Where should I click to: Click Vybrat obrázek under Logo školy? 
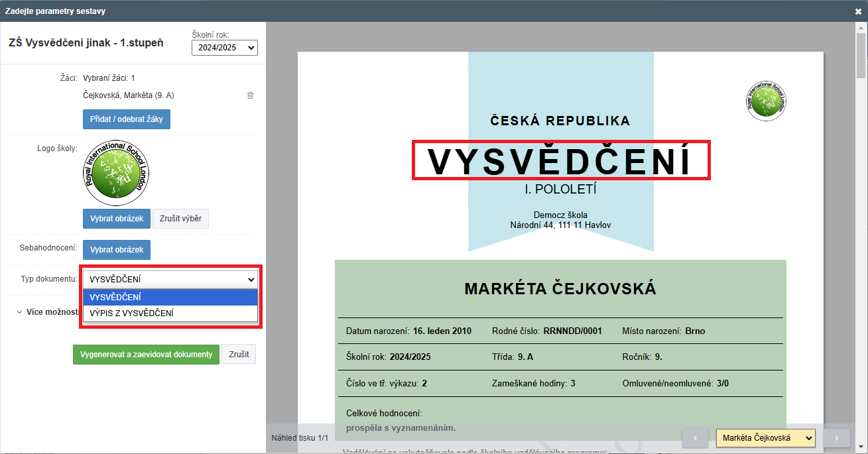117,219
